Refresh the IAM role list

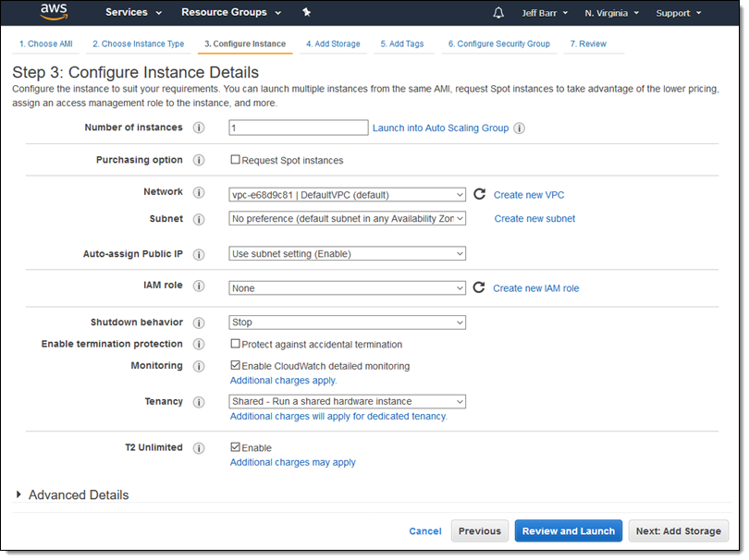point(479,288)
